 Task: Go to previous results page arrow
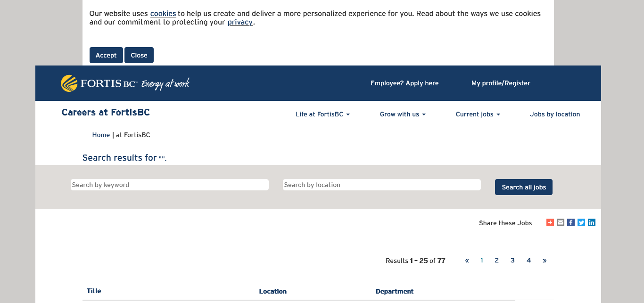pos(467,261)
